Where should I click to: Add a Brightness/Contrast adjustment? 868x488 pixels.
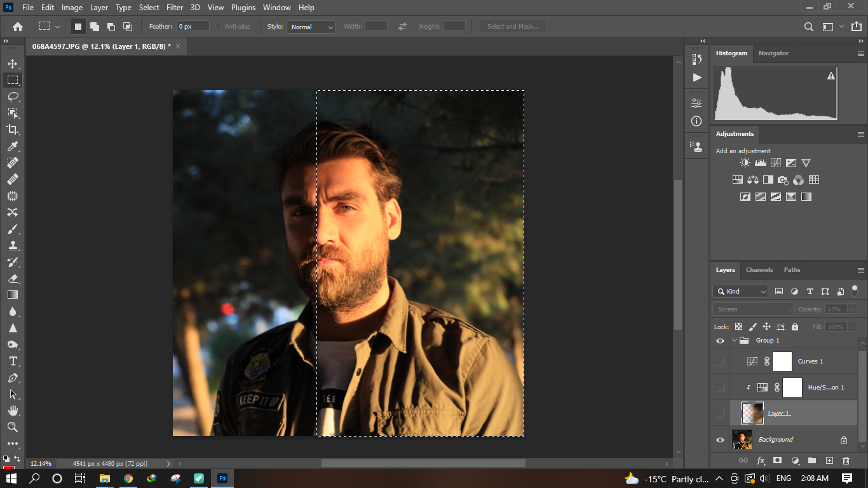tap(745, 163)
